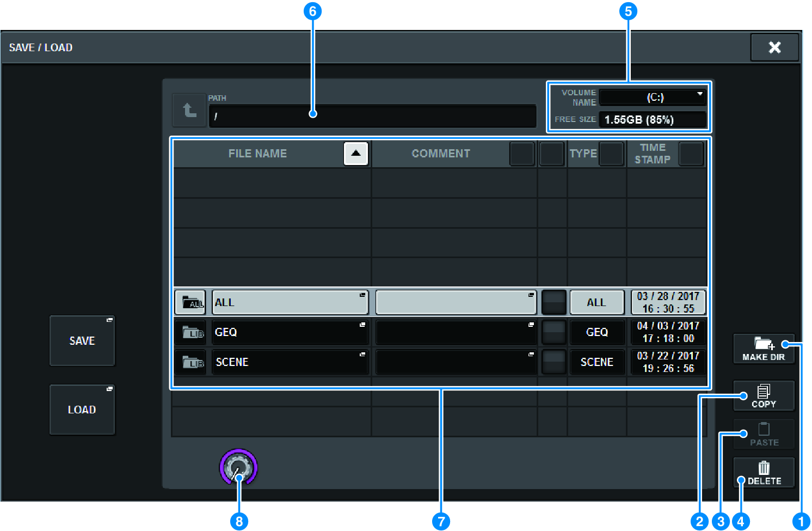Click the GEQ library folder icon
This screenshot has height=531, width=812.
tap(190, 332)
